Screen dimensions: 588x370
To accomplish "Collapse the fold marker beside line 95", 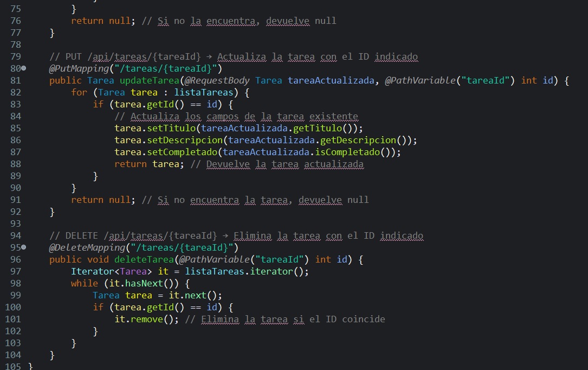I will [23, 248].
